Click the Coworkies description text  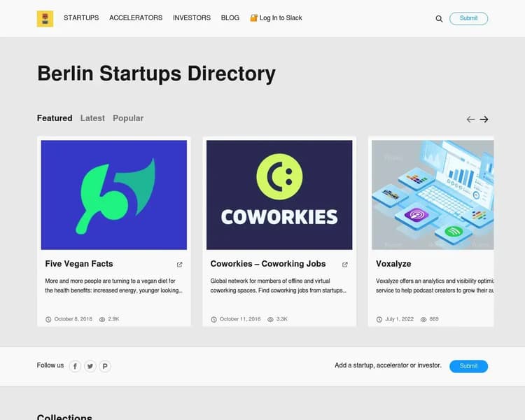[x=279, y=286]
